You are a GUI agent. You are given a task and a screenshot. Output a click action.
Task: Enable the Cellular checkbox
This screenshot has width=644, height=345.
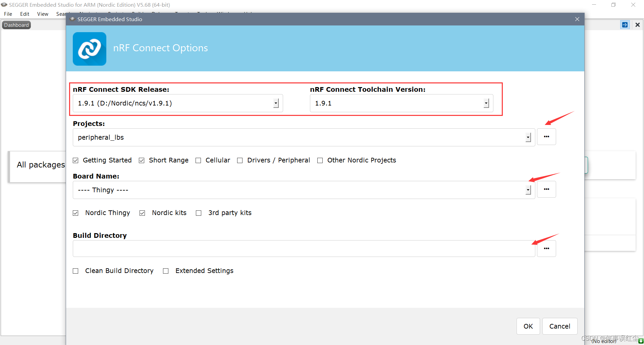[x=198, y=160]
